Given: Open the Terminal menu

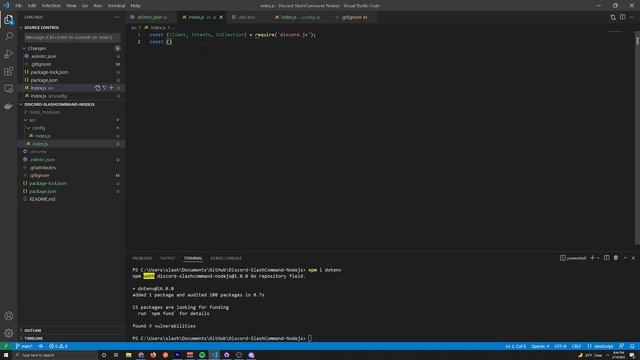Looking at the screenshot, I should tap(116, 6).
